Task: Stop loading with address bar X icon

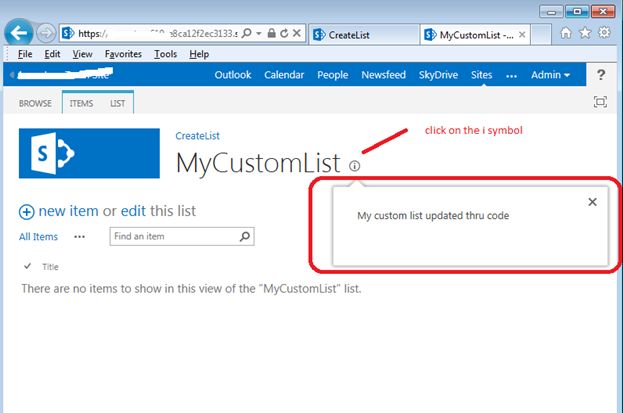Action: 297,33
